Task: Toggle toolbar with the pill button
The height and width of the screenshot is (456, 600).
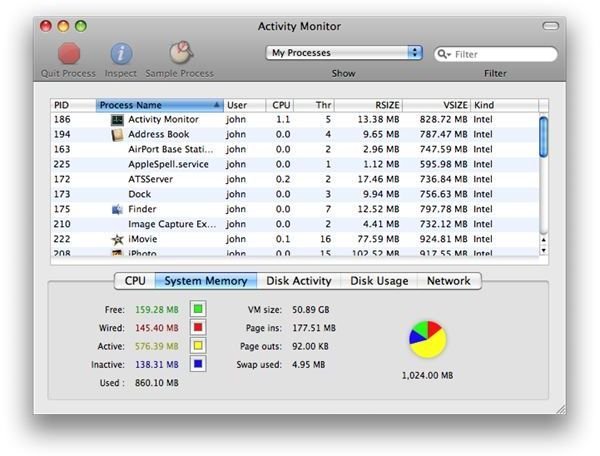Action: 551,26
